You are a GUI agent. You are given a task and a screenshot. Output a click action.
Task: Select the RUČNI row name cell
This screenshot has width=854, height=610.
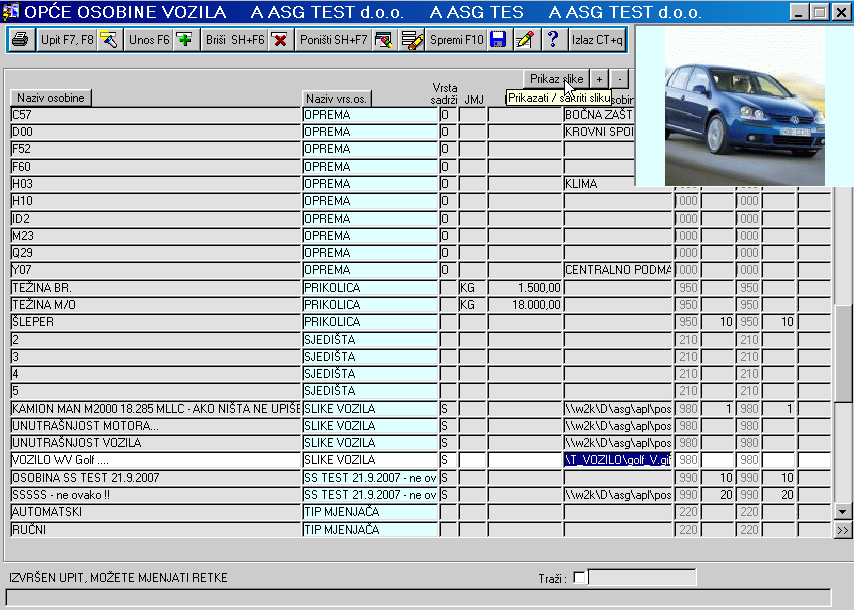pyautogui.click(x=156, y=529)
